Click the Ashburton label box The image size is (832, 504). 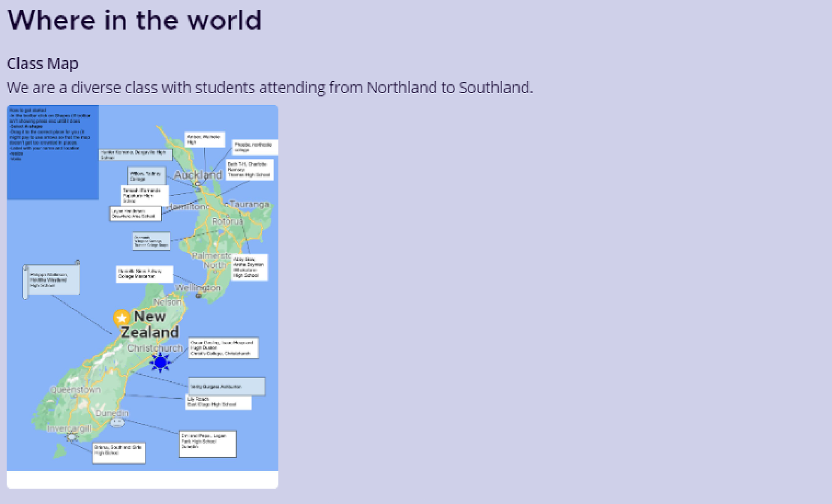pos(227,386)
